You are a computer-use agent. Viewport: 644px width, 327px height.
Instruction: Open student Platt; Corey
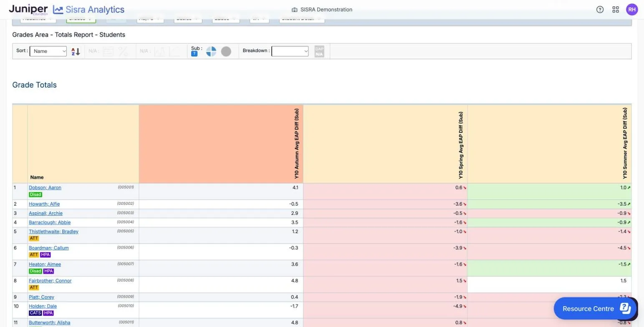coord(41,297)
